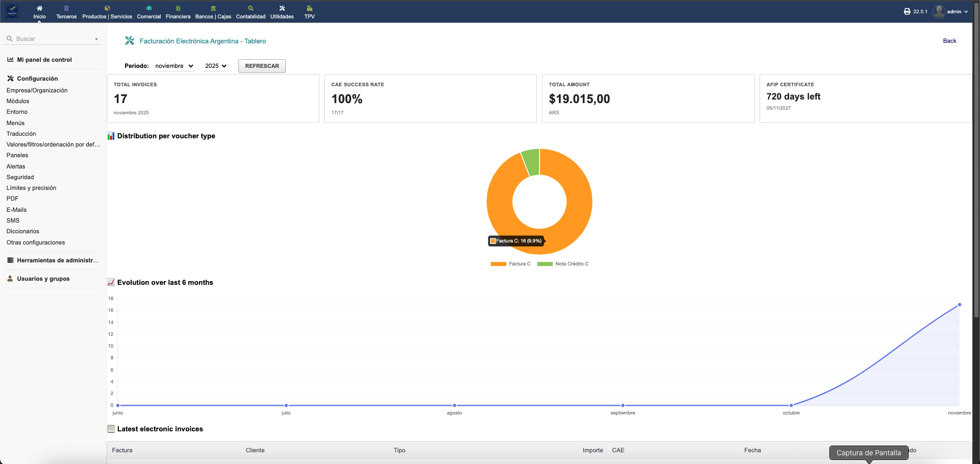
Task: Open Empresa/Organización in the sidebar
Action: [37, 90]
